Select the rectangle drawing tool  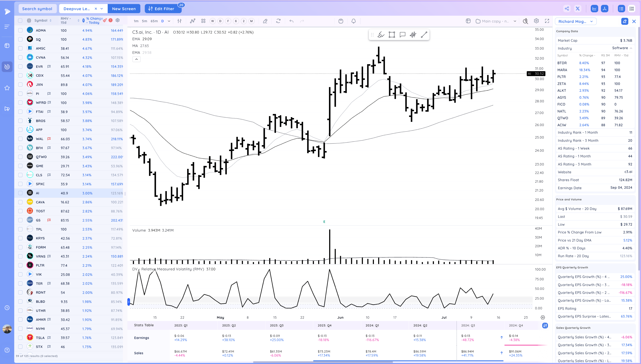392,35
